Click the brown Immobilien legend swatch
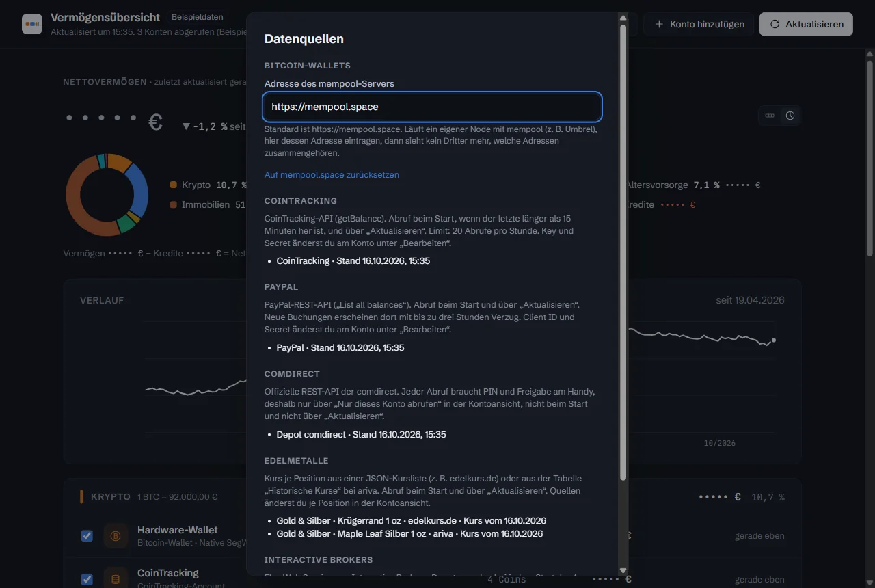This screenshot has width=875, height=588. click(173, 204)
